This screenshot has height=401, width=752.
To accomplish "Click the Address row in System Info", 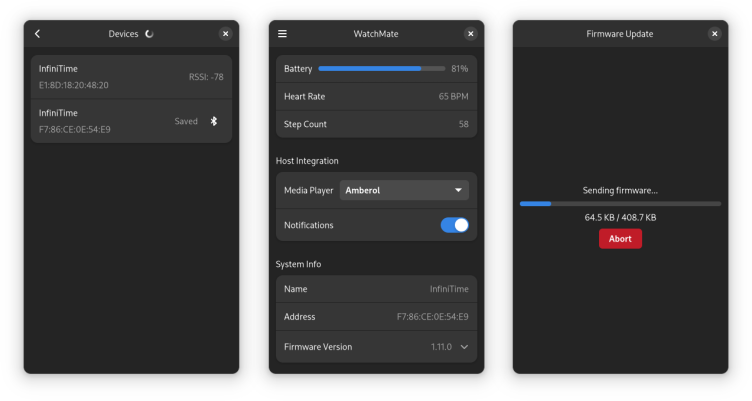I will [376, 317].
